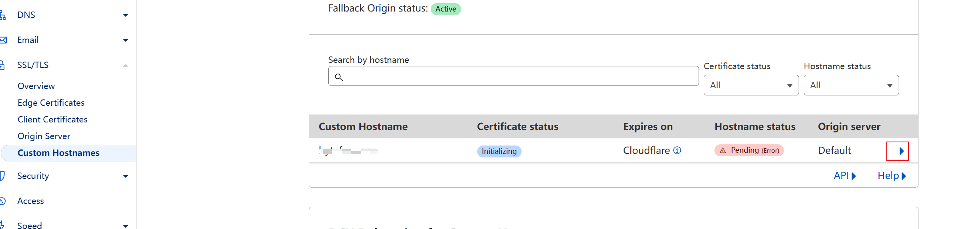Click the Security shield icon
Image resolution: width=980 pixels, height=229 pixels.
pyautogui.click(x=2, y=176)
